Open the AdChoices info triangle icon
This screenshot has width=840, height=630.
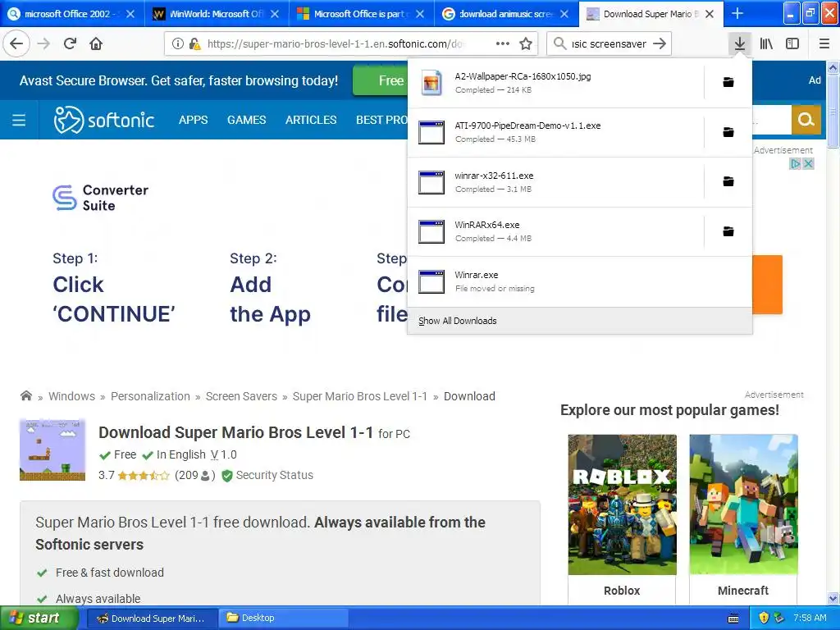(x=796, y=163)
